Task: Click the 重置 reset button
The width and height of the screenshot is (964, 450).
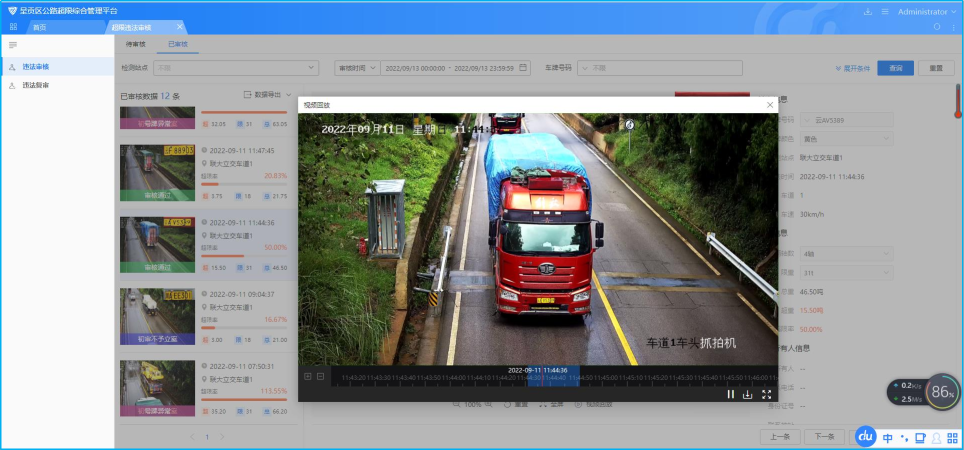Action: point(935,68)
